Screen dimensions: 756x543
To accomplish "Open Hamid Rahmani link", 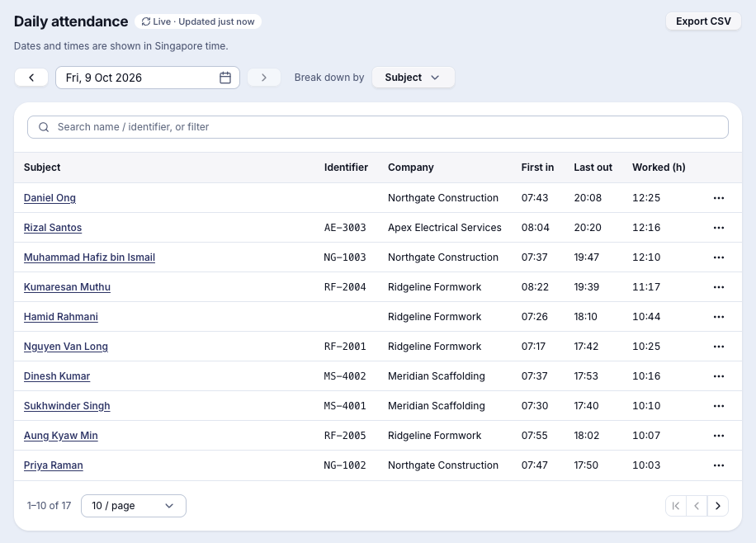I will (x=61, y=317).
